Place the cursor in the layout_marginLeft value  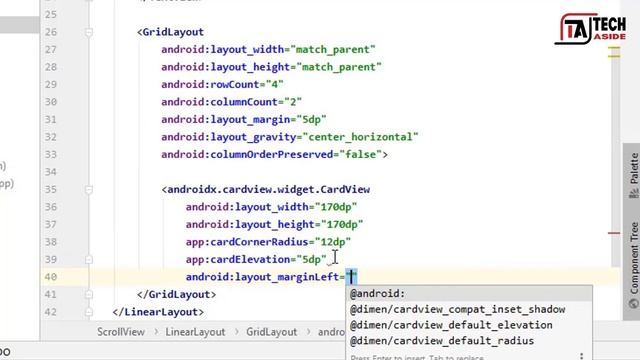pos(351,277)
